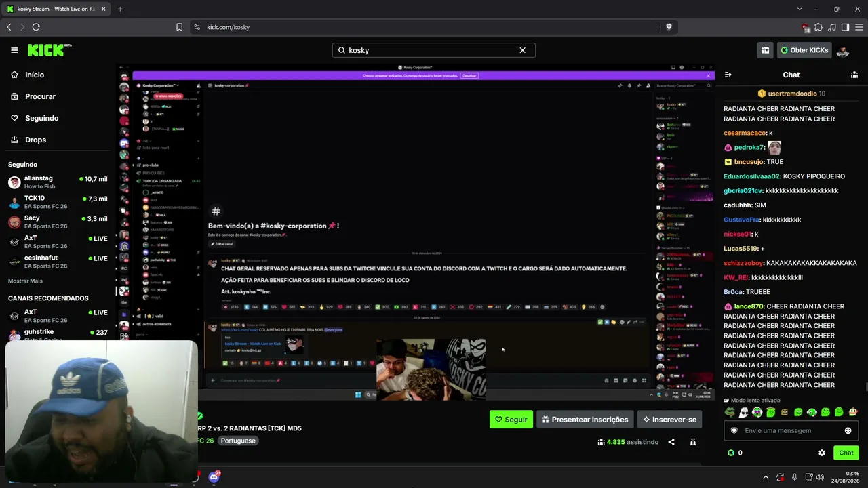Open AxT in Canais Recomendados

click(x=58, y=316)
